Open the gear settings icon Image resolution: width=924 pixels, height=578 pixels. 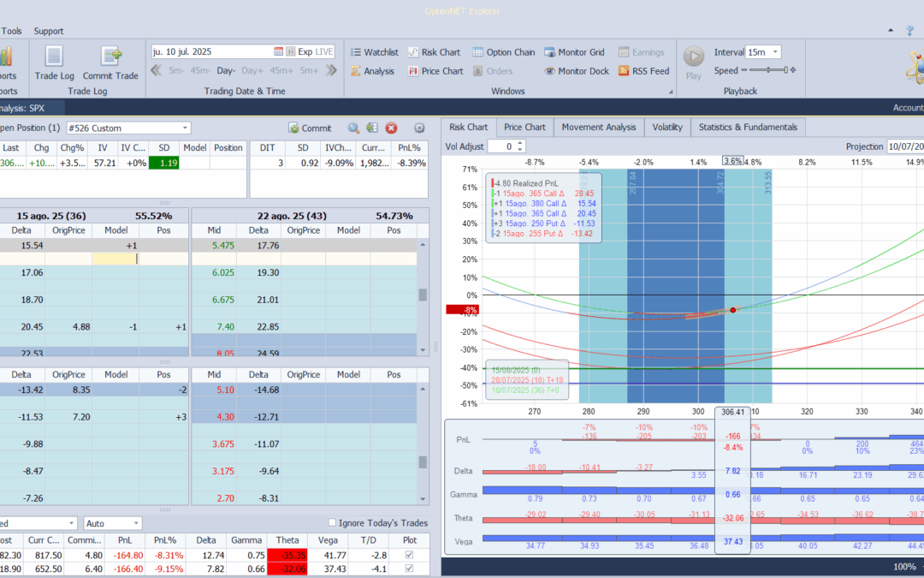coord(419,128)
